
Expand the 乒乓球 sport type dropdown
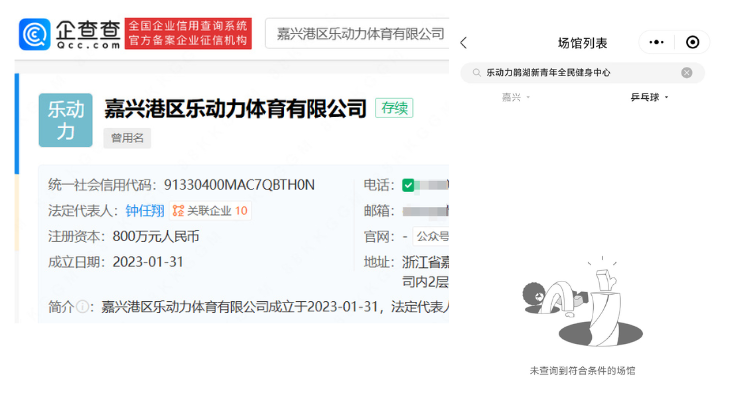(x=650, y=97)
